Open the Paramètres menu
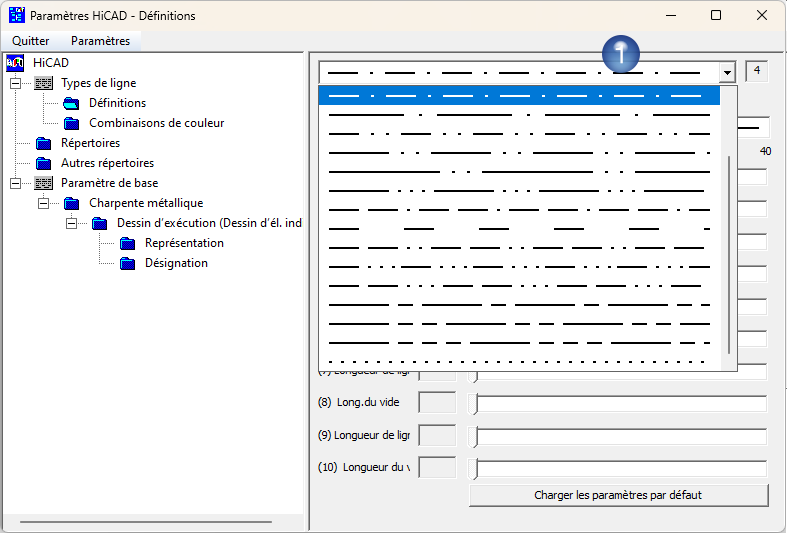This screenshot has width=787, height=533. pyautogui.click(x=100, y=41)
